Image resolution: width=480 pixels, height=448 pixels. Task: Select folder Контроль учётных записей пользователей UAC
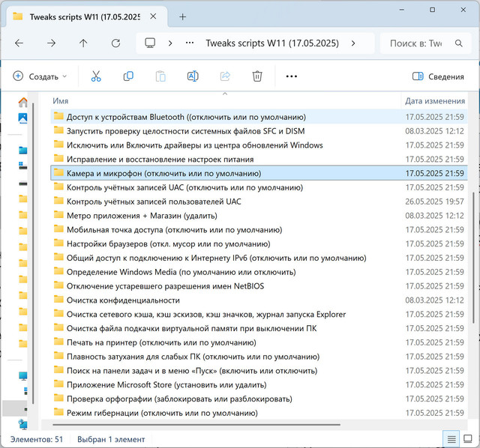(x=259, y=202)
